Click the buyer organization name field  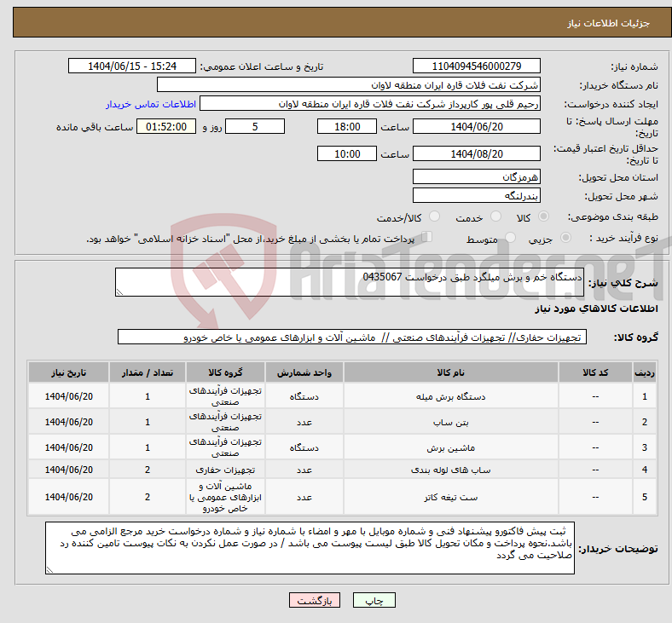[349, 84]
